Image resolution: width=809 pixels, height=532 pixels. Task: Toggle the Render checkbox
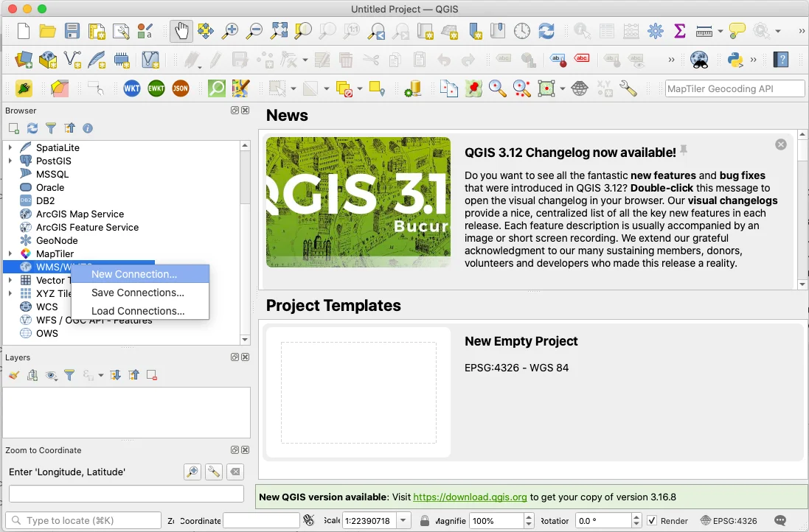tap(652, 521)
